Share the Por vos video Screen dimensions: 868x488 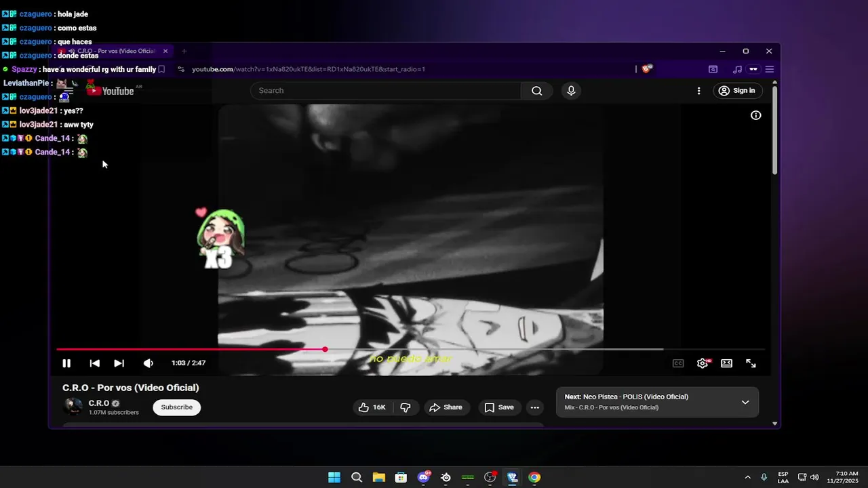click(446, 407)
